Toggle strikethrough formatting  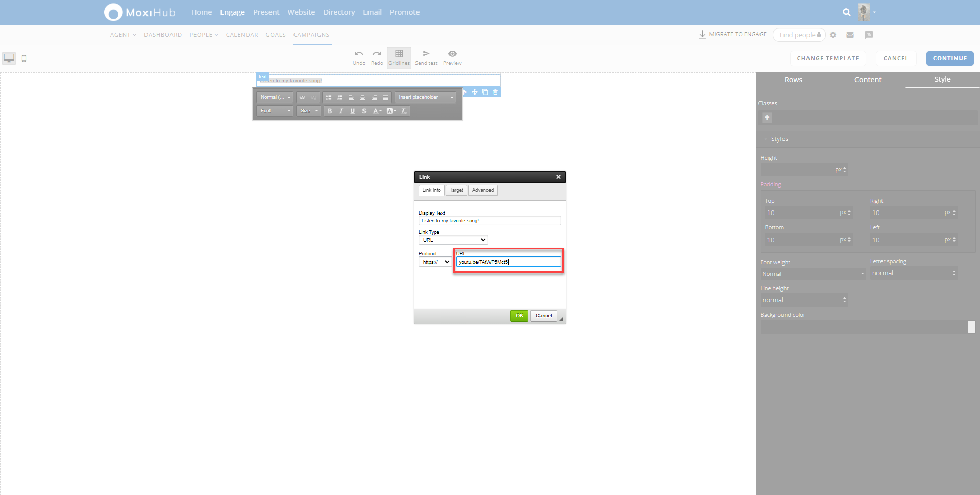point(364,111)
